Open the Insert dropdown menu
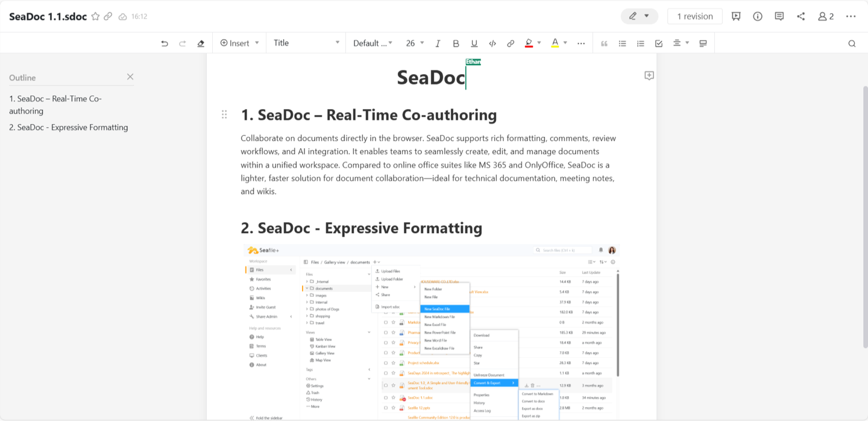 (x=239, y=43)
